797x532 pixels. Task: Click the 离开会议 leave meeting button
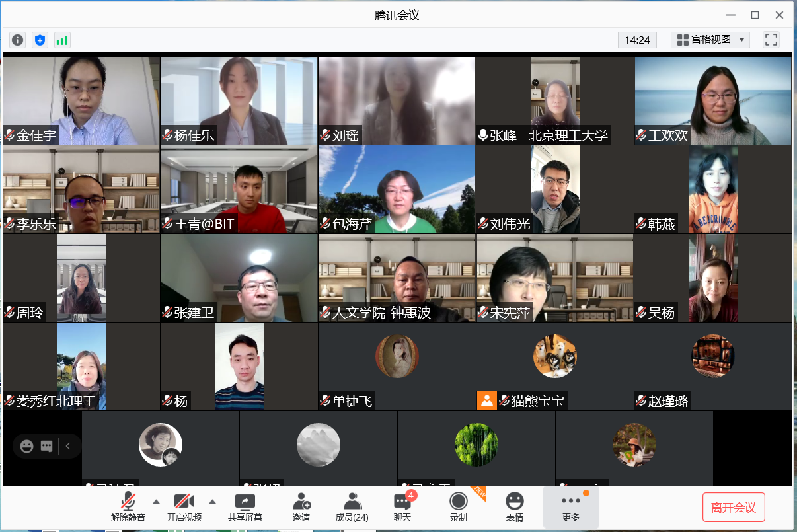pos(733,508)
